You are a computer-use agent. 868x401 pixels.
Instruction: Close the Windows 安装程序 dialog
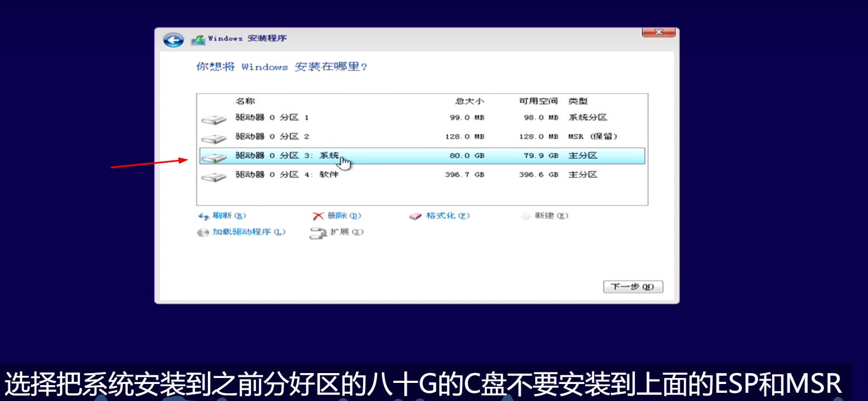pyautogui.click(x=659, y=32)
